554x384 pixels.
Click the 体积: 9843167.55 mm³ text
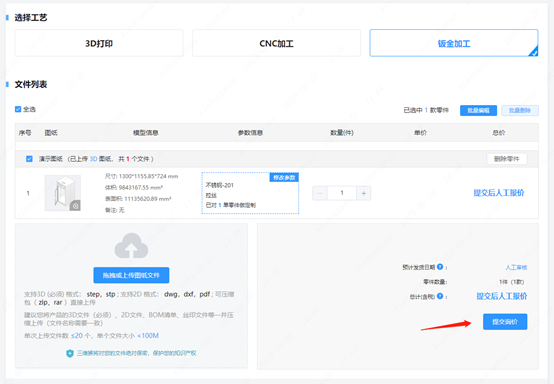134,187
